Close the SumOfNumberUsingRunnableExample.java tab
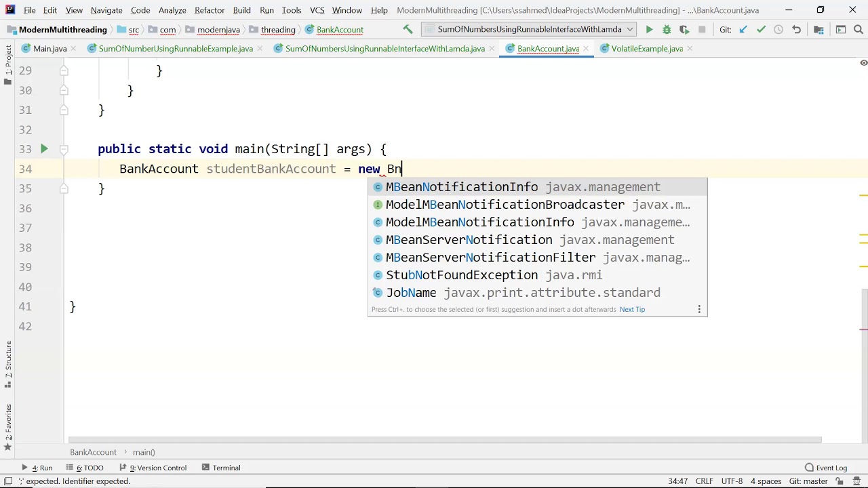Viewport: 868px width, 488px height. coord(260,49)
